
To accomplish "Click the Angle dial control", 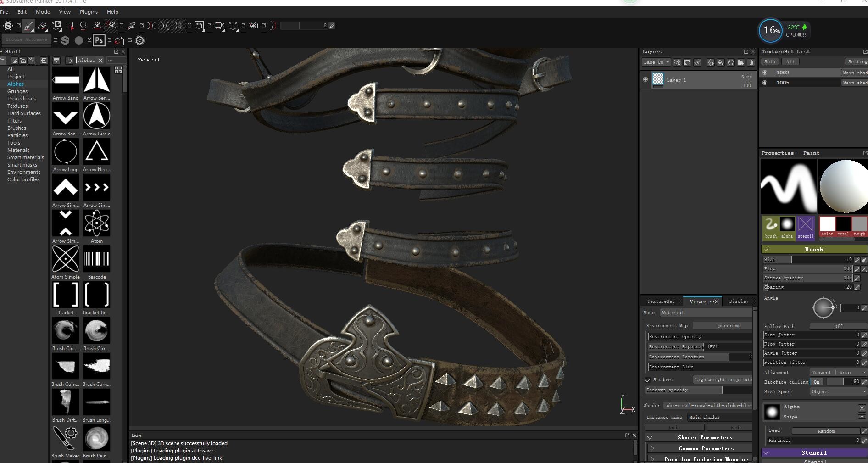I will [823, 307].
